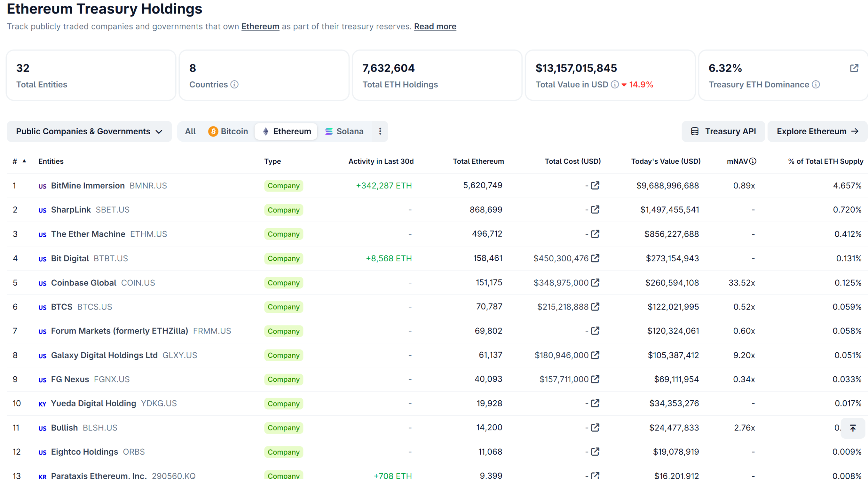Open Yueda Digital Holding entity page
This screenshot has height=479, width=868.
click(x=93, y=403)
